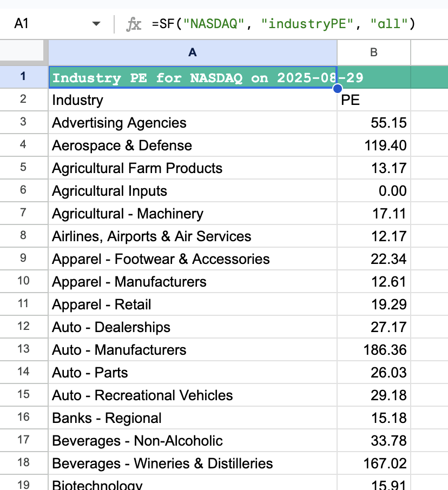Select column A by clicking its header
The width and height of the screenshot is (448, 490).
pyautogui.click(x=192, y=51)
